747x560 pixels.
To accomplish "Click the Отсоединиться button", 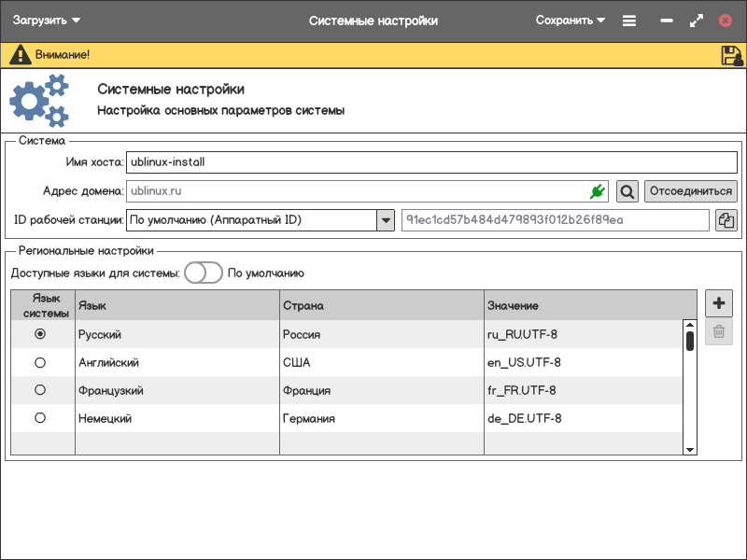I will (x=690, y=191).
